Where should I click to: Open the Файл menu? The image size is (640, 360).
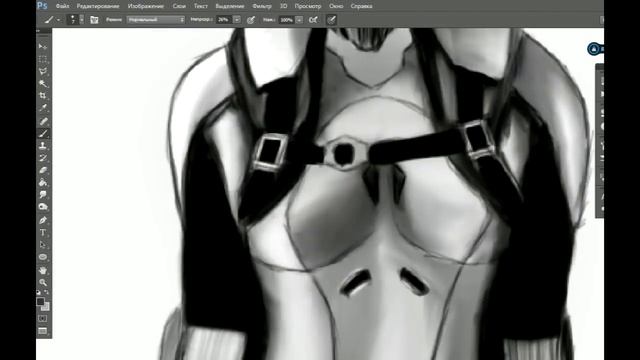[x=62, y=6]
